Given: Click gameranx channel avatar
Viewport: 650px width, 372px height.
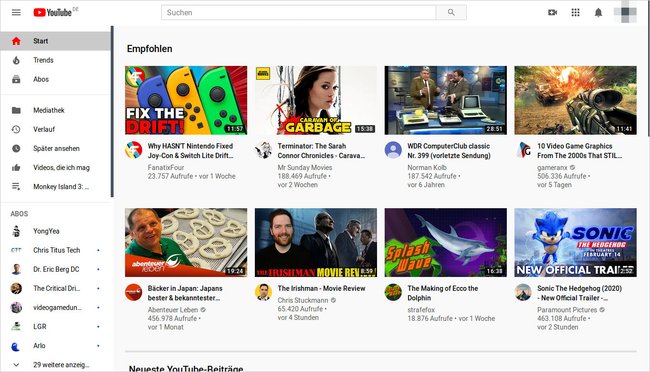Looking at the screenshot, I should point(523,150).
